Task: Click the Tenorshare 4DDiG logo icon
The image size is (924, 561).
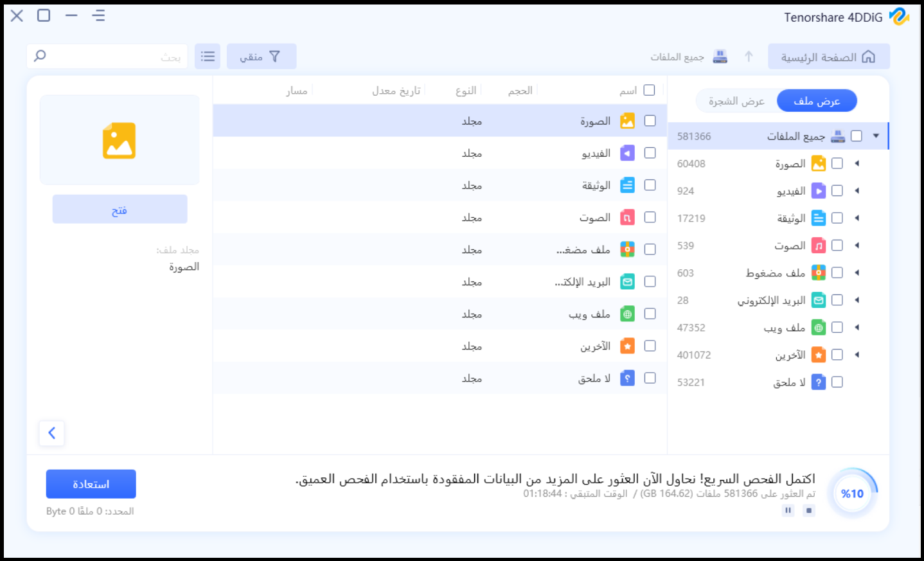Action: (899, 17)
